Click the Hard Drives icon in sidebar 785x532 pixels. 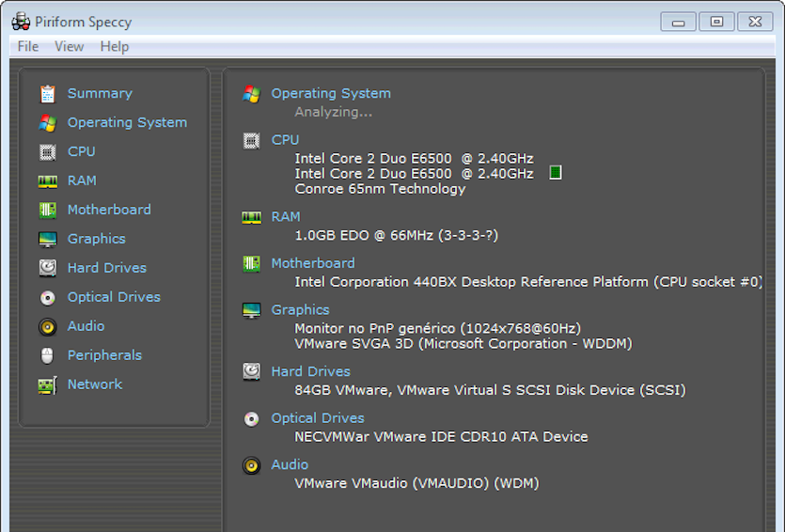coord(48,268)
